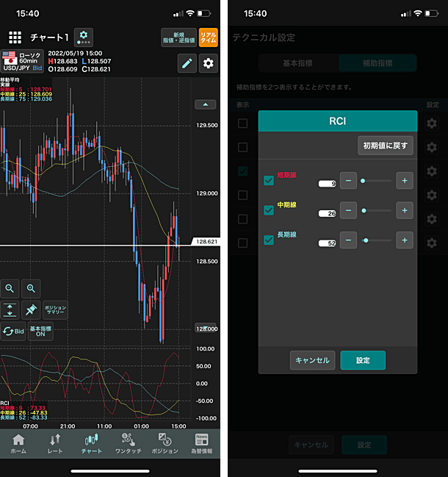The image size is (448, 477).
Task: Switch to 基本指標 tab
Action: pyautogui.click(x=298, y=63)
